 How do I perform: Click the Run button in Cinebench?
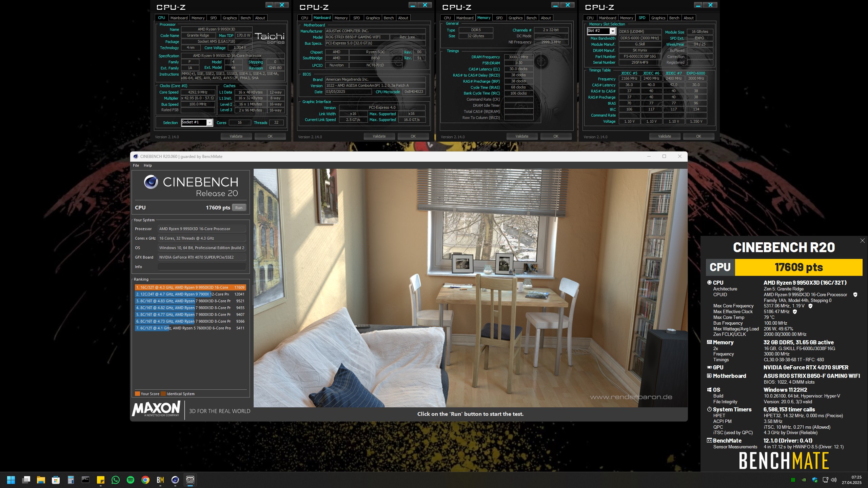[x=239, y=208]
